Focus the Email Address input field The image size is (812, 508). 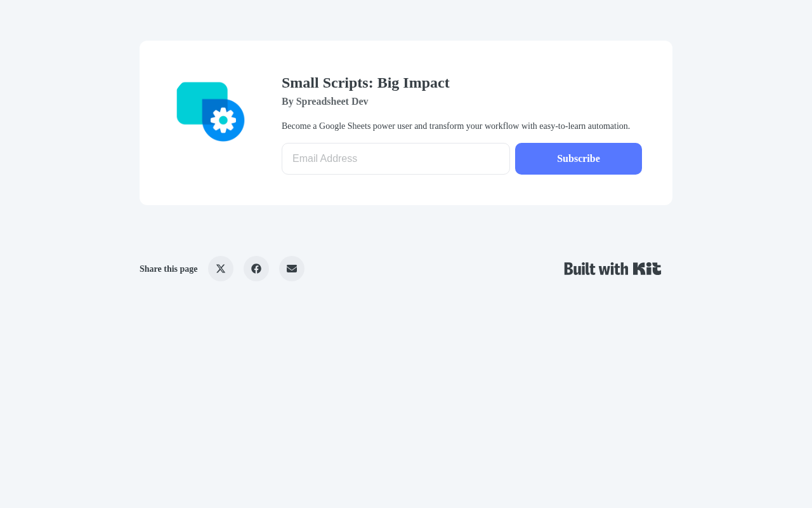coord(396,159)
